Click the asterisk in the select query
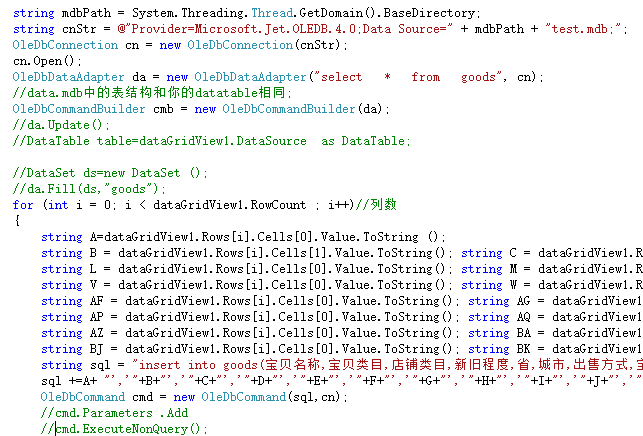The width and height of the screenshot is (643, 436). [387, 77]
